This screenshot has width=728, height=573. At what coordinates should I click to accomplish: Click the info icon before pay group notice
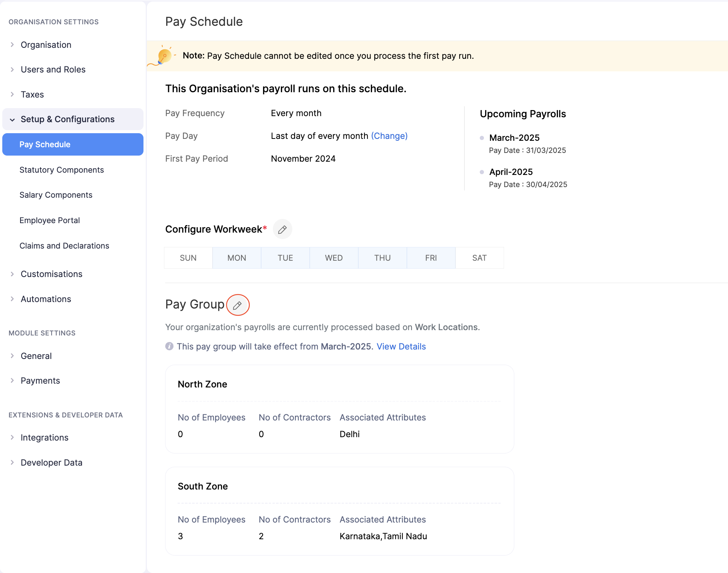point(169,346)
